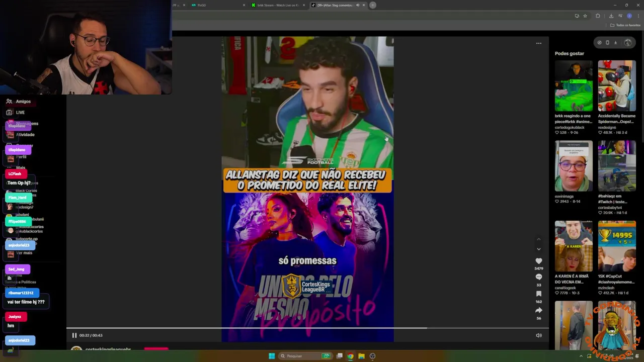Switch to the brkk Stream Kick tab
644x362 pixels.
tap(277, 5)
